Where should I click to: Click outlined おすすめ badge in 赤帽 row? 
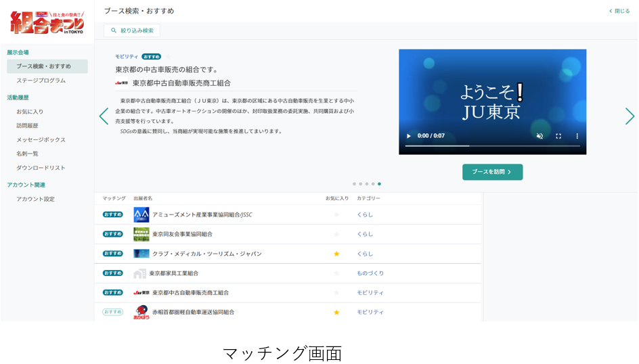pyautogui.click(x=112, y=313)
